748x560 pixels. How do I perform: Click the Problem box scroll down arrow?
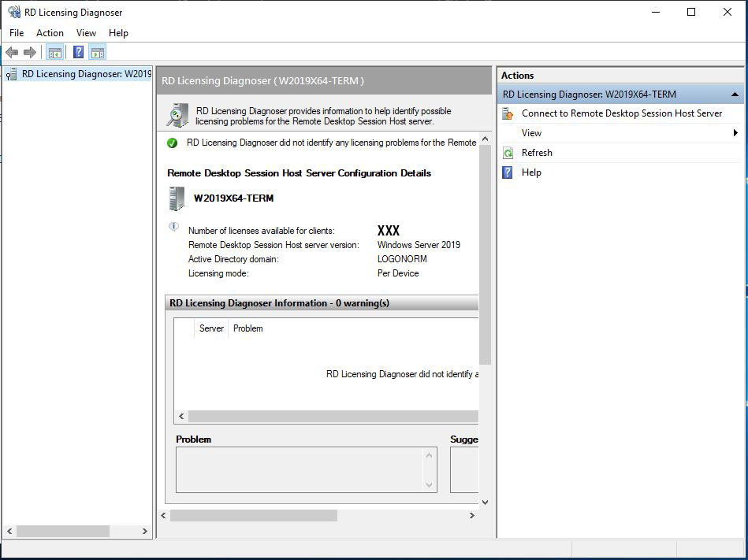pos(429,485)
